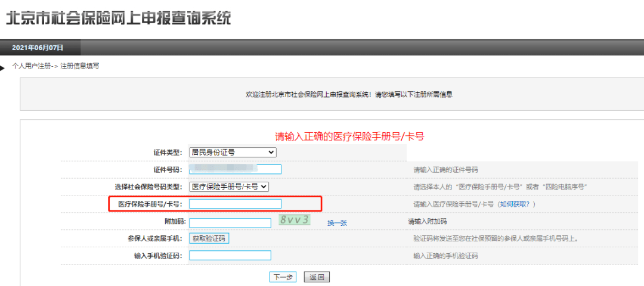
Task: Click the 2021年06月07日 date tab
Action: (38, 48)
